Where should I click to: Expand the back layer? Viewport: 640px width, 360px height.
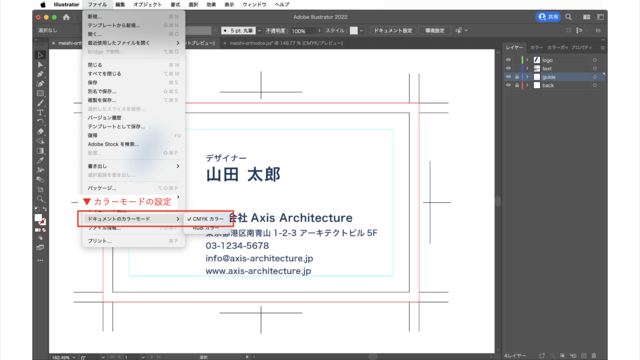coord(527,85)
